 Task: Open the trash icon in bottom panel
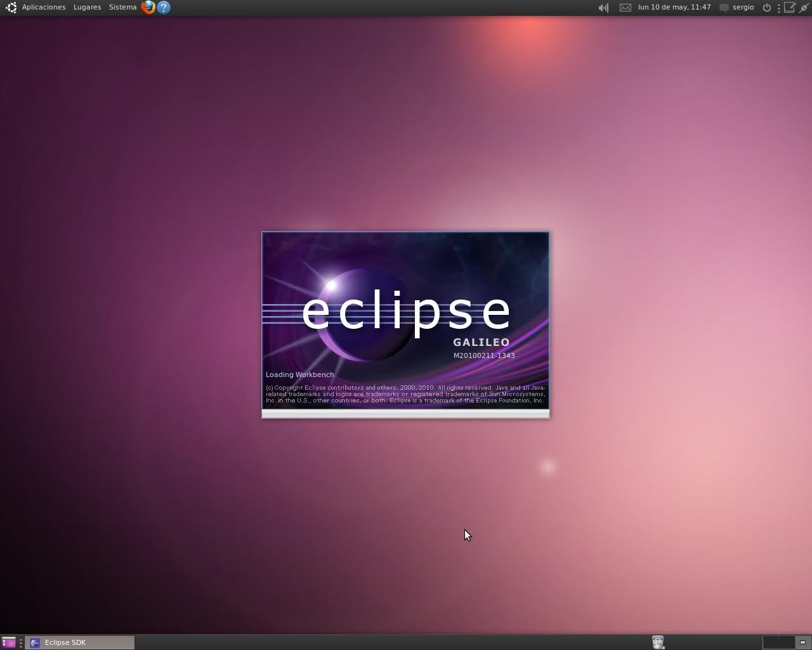(658, 642)
